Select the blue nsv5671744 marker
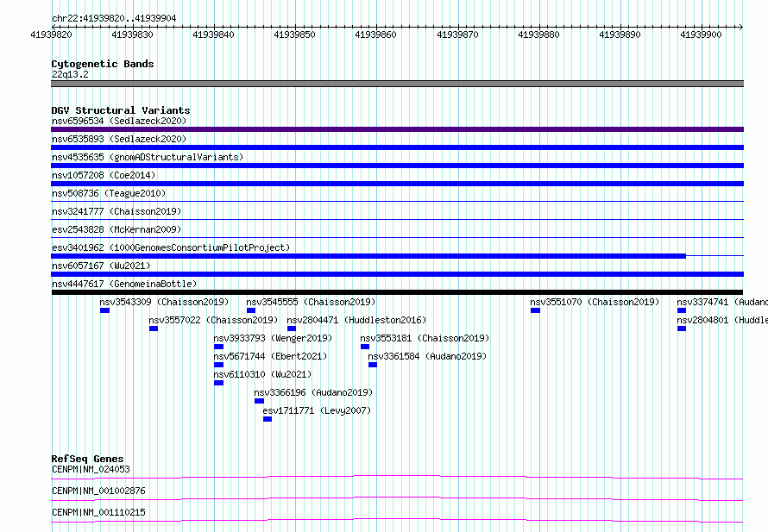Image resolution: width=768 pixels, height=532 pixels. point(219,365)
